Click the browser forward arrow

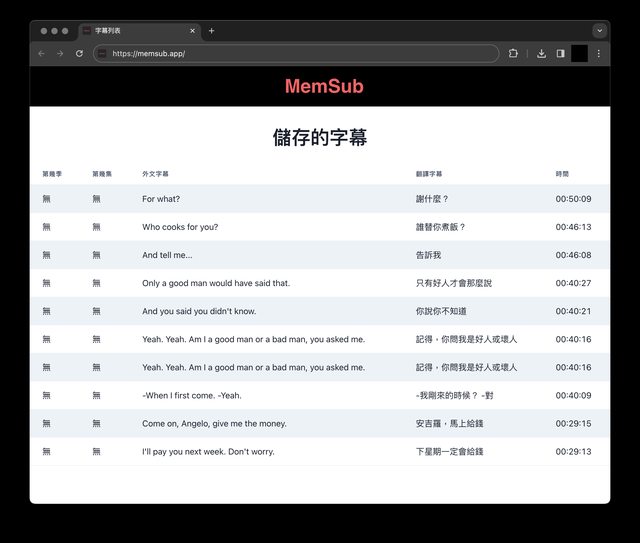click(x=60, y=53)
